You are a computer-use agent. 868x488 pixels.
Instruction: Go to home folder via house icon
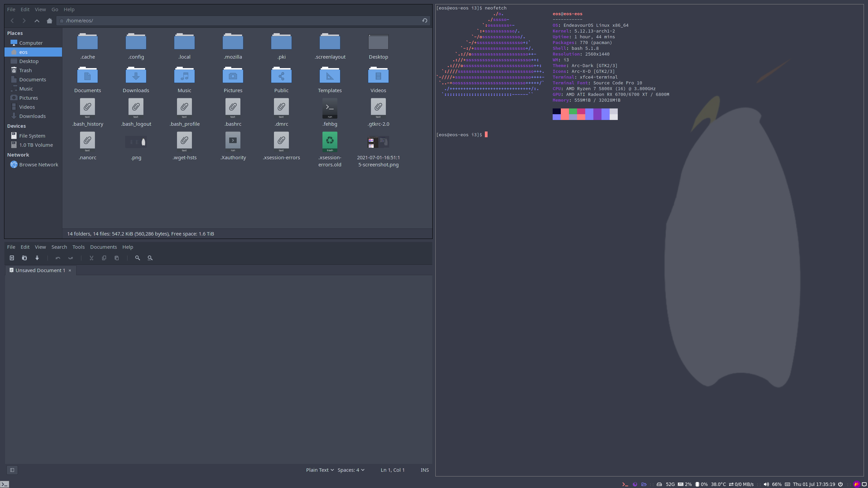[x=50, y=21]
